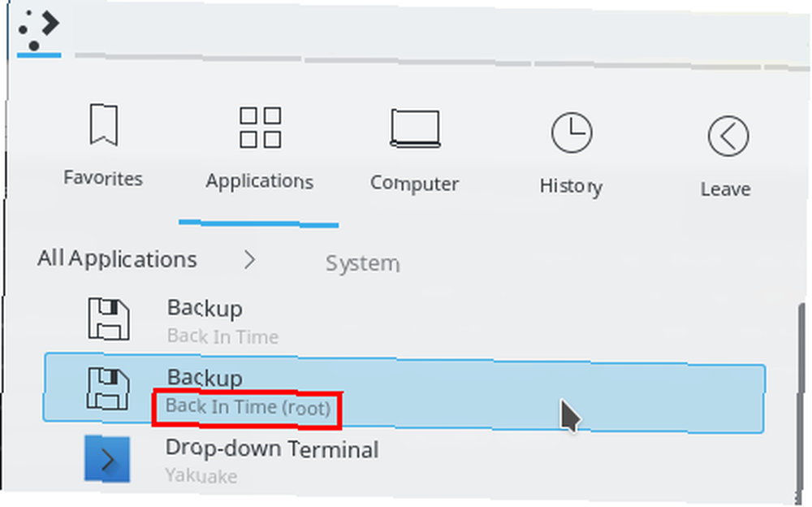Click the Applications grid icon
The height and width of the screenshot is (507, 812).
click(x=260, y=128)
